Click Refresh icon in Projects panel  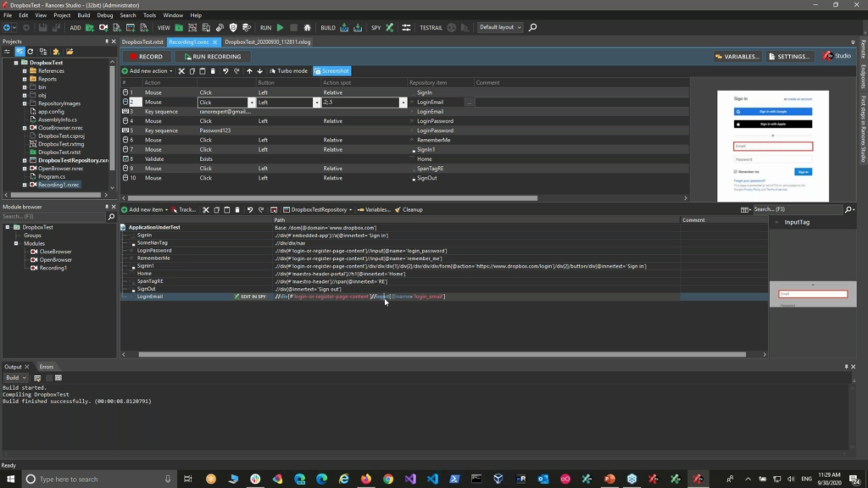coord(31,52)
